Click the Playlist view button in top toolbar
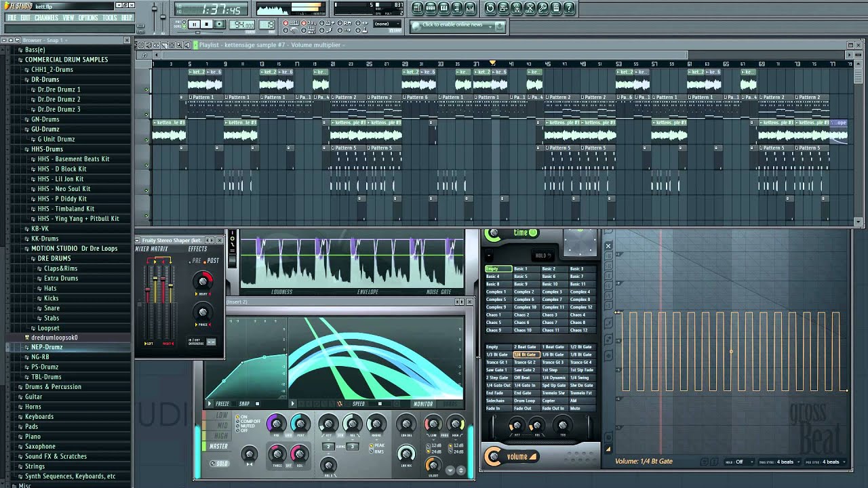The width and height of the screenshot is (868, 488). 418,8
